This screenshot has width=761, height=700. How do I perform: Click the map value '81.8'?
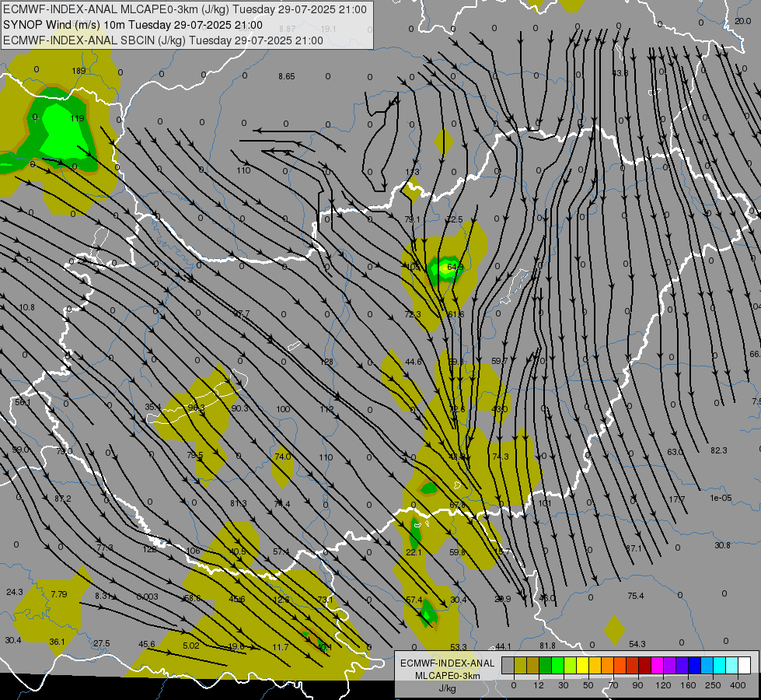click(x=547, y=646)
